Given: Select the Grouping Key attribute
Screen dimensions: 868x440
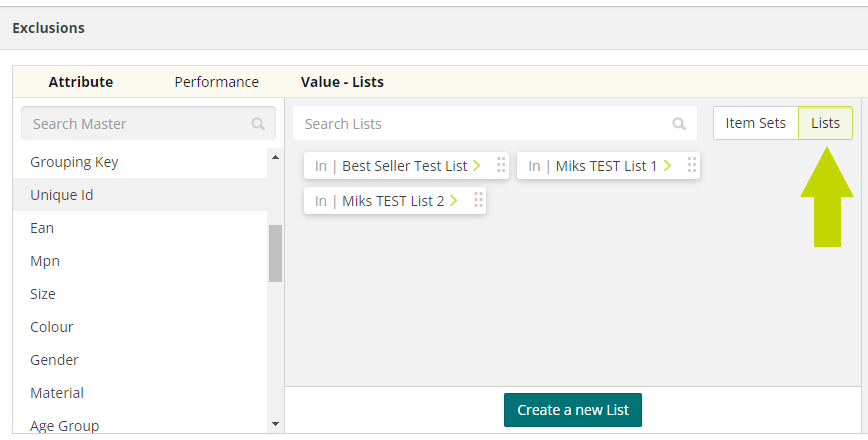Looking at the screenshot, I should pos(140,162).
